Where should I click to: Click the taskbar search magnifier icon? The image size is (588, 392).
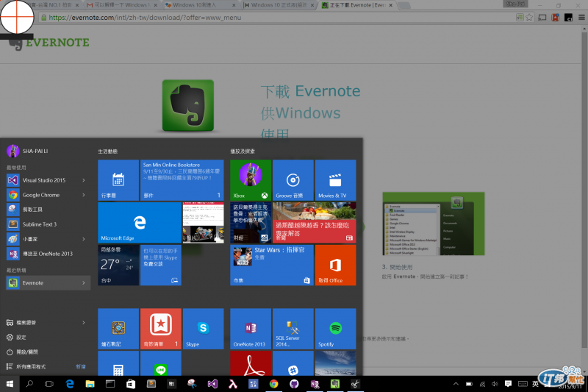29,384
